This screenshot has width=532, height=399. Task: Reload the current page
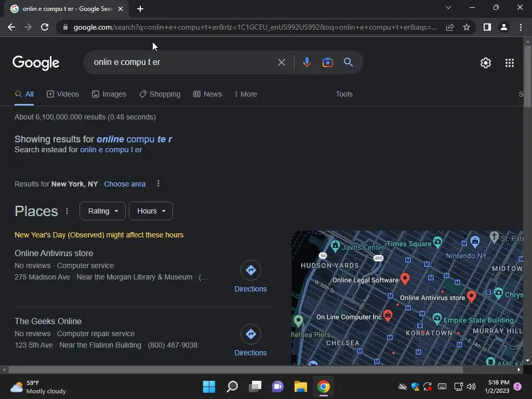tap(45, 27)
